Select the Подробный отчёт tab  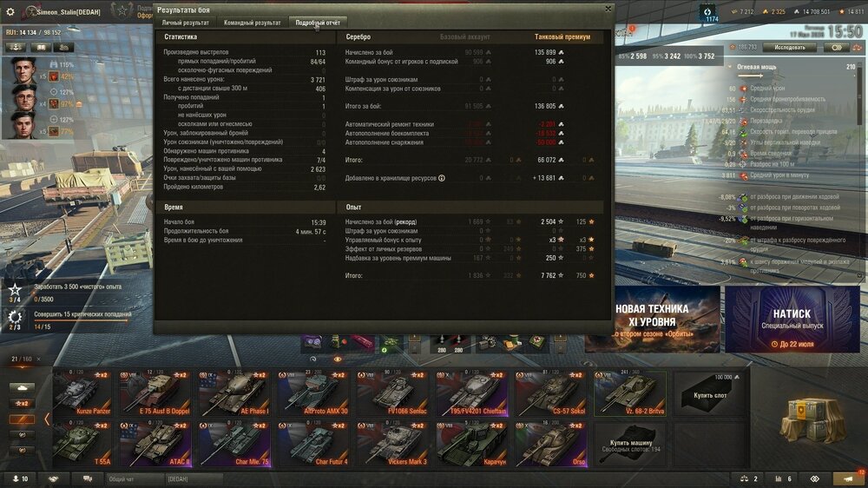click(318, 23)
